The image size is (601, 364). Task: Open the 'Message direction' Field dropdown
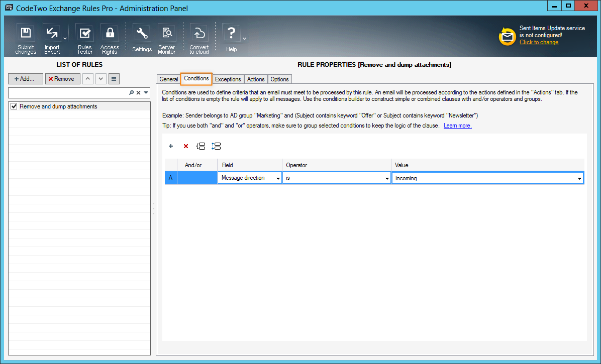point(278,178)
